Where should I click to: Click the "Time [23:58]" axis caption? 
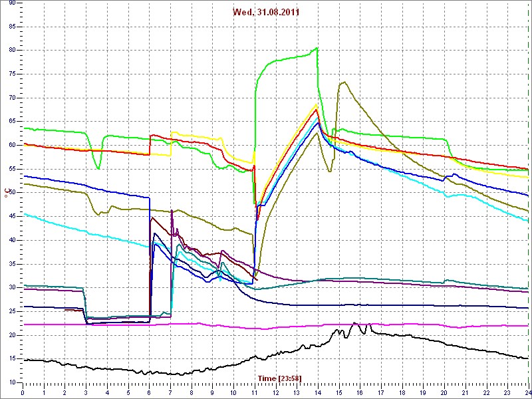pos(279,378)
